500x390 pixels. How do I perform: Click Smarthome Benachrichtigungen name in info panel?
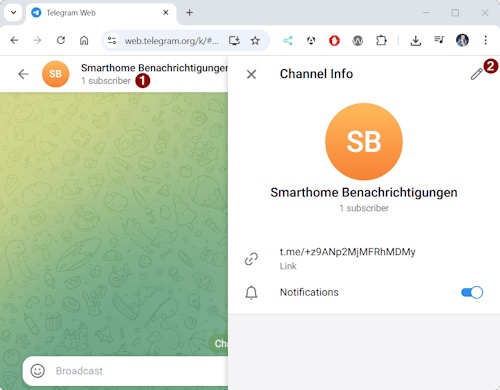(x=364, y=193)
